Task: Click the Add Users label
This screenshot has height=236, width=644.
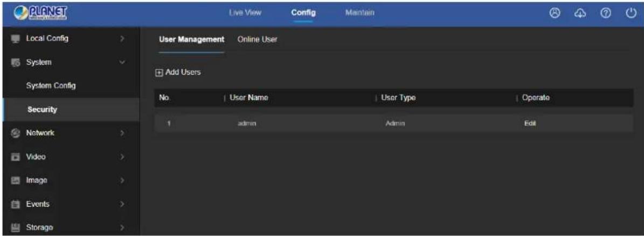Action: 183,72
